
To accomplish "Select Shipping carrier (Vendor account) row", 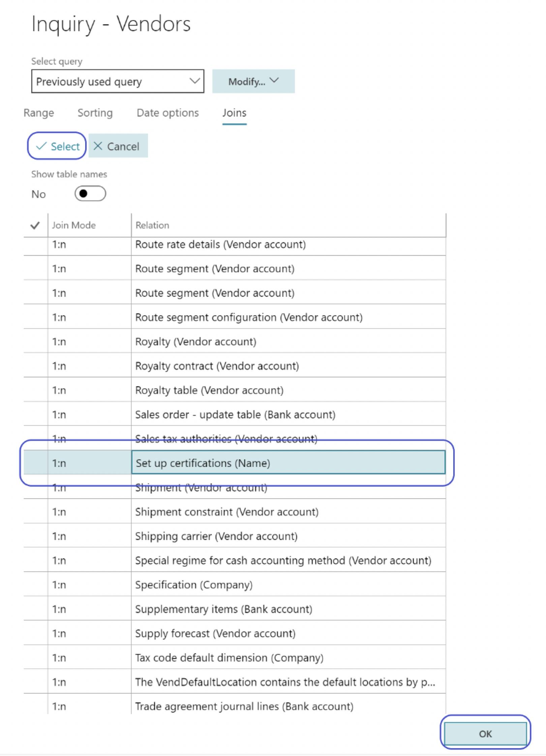I will point(235,536).
